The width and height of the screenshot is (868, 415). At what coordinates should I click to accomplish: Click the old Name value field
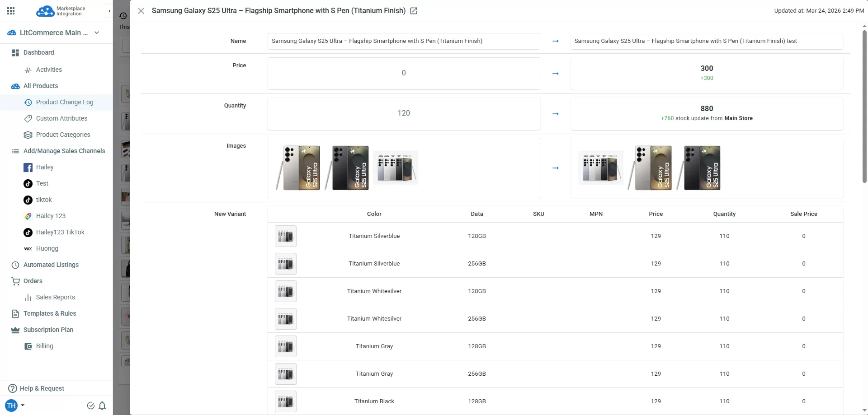[404, 41]
